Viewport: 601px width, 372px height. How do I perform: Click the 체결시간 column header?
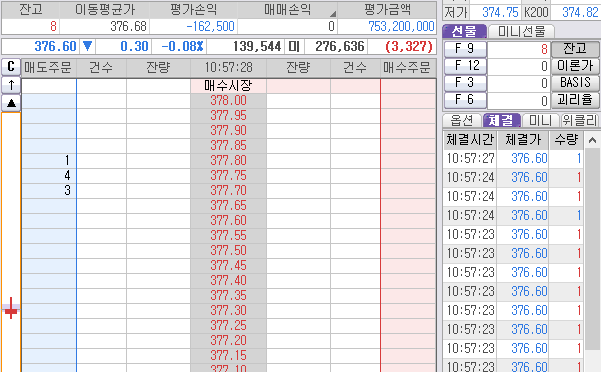point(470,140)
